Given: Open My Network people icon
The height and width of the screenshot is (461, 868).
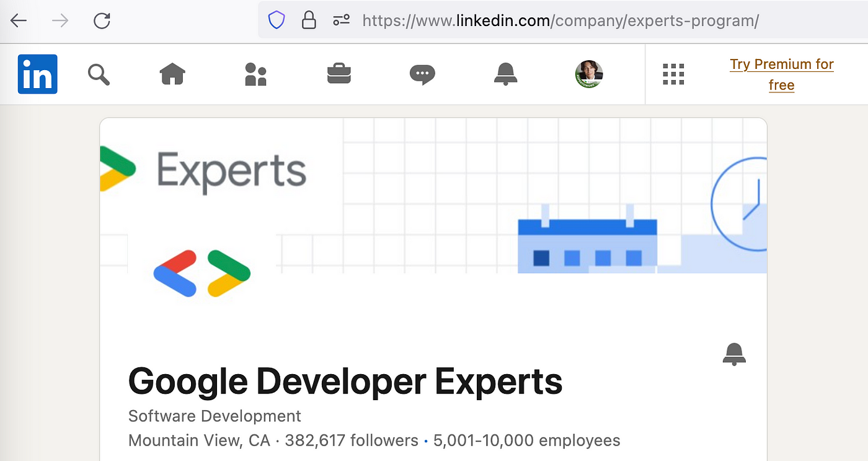Looking at the screenshot, I should pyautogui.click(x=255, y=74).
